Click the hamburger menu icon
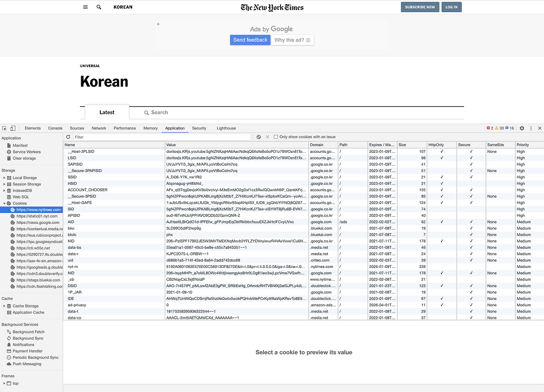Viewport: 544px width, 392px height. pos(85,7)
